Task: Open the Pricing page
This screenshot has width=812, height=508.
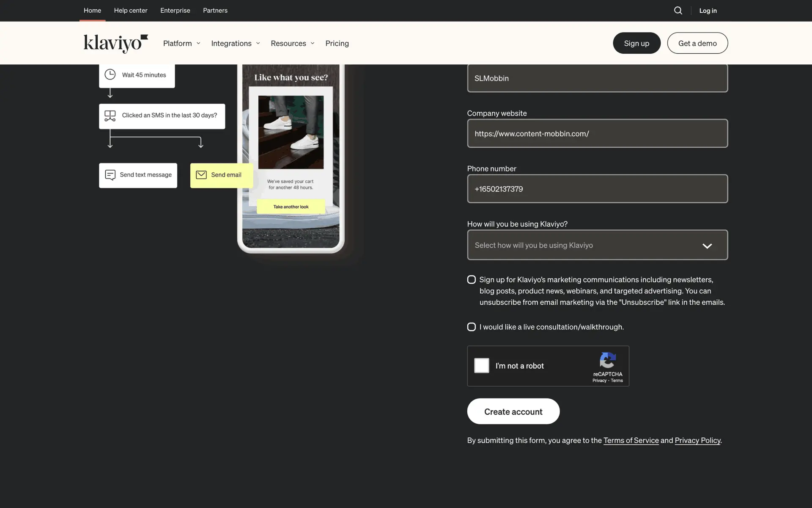Action: [337, 43]
